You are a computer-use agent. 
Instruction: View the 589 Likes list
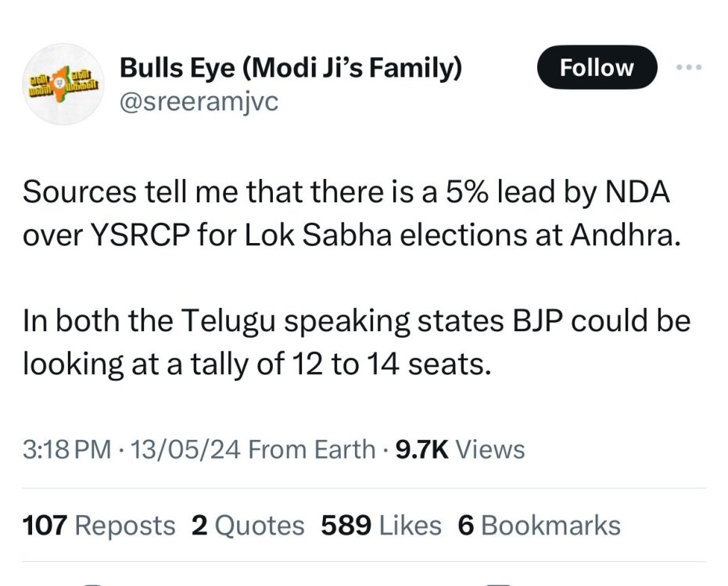381,525
